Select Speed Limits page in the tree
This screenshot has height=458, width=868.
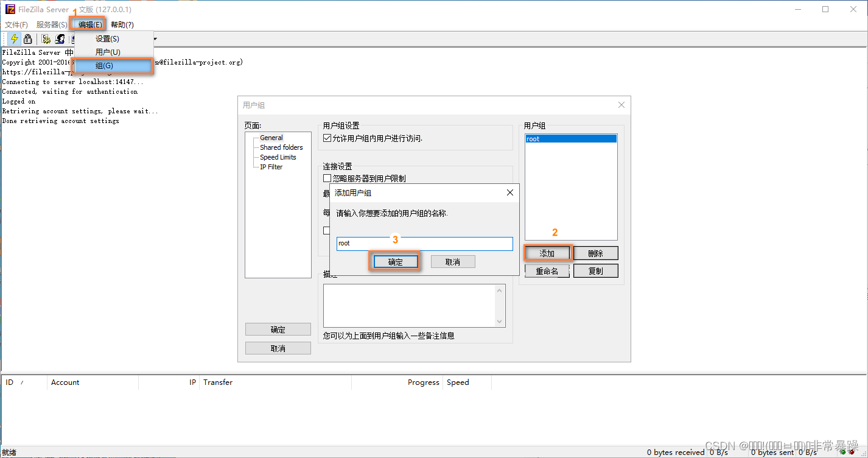tap(278, 157)
